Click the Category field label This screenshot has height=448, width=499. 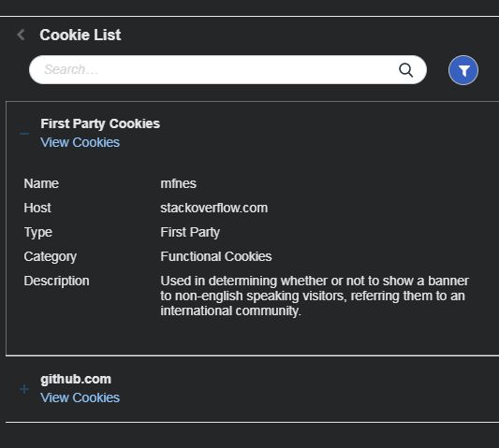pos(51,257)
